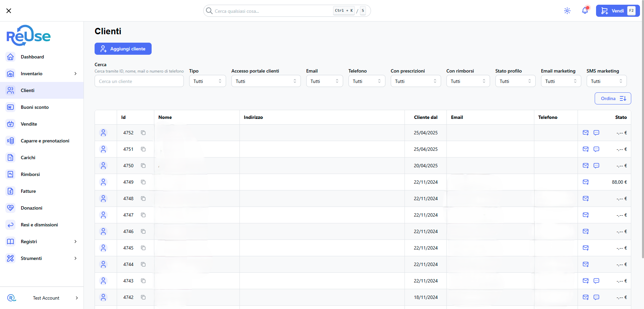Copy the ID of customer 4746
The height and width of the screenshot is (309, 644).
click(x=143, y=231)
